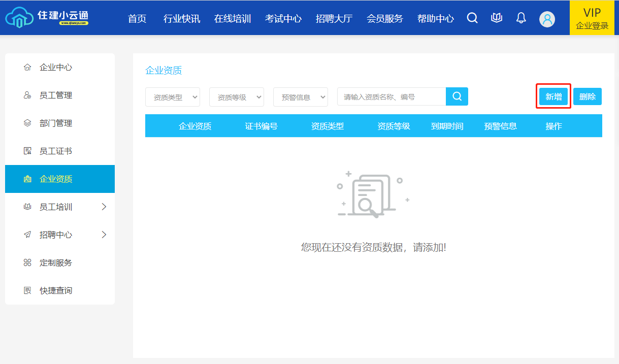Screen dimensions: 619x364
Task: Click the search magnifier icon in top navigation
Action: [472, 18]
